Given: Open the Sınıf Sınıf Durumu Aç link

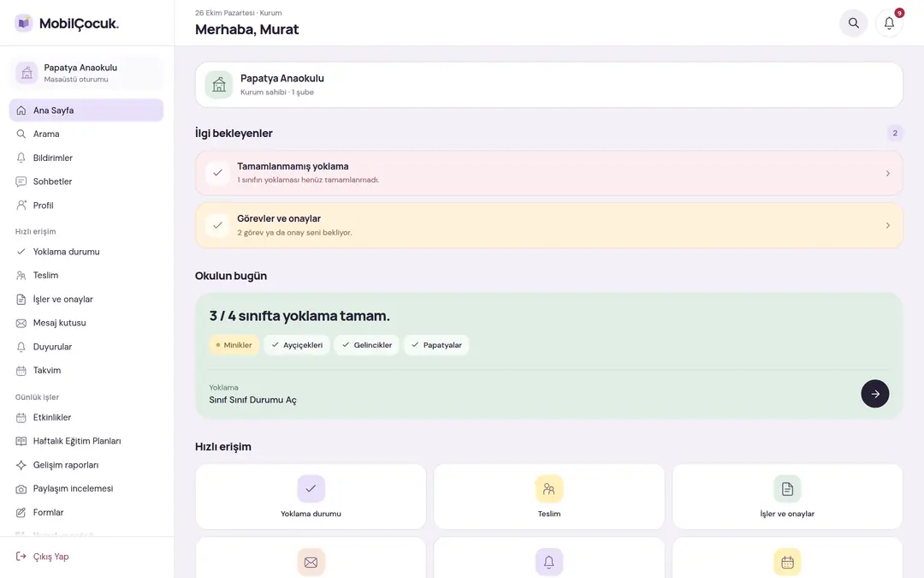Looking at the screenshot, I should pos(252,400).
